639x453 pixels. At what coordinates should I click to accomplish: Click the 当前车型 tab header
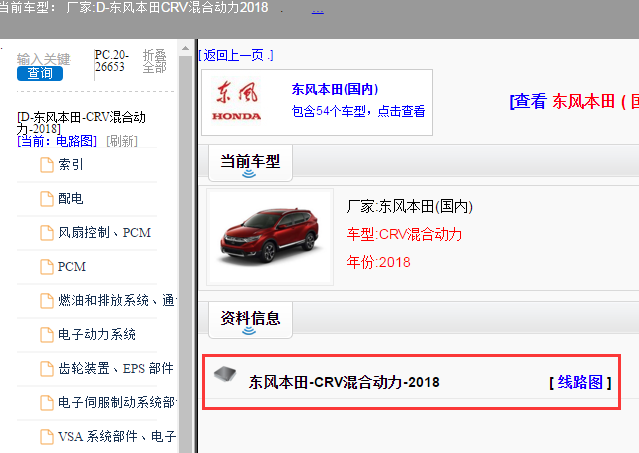tap(250, 163)
